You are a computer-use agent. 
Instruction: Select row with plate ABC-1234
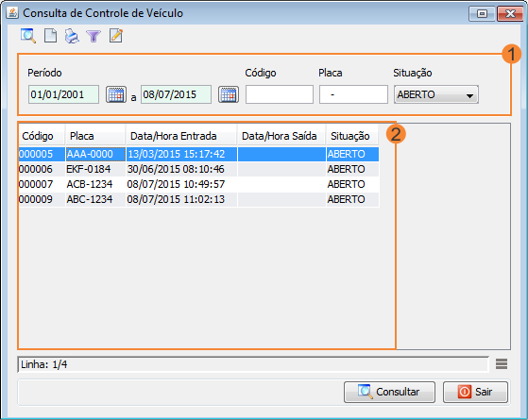click(198, 199)
